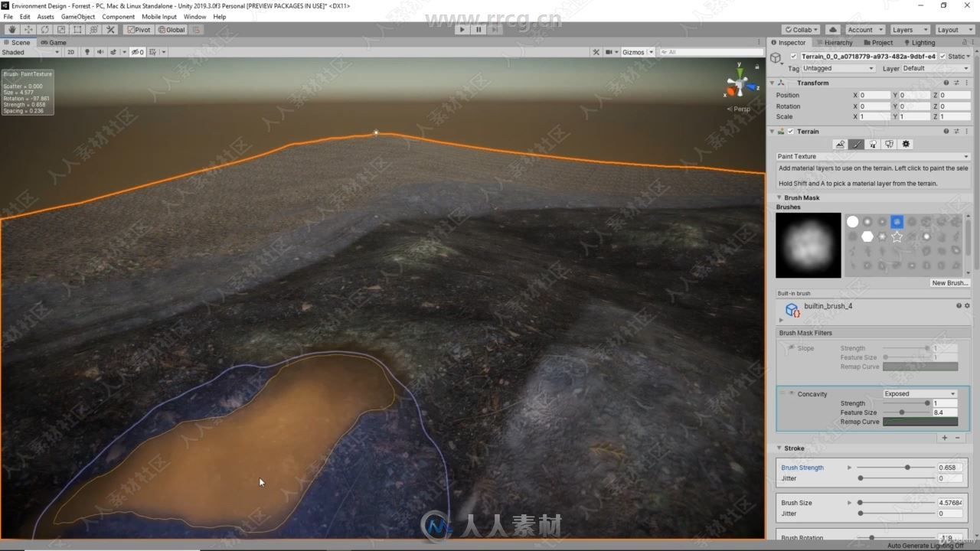Toggle Global handle rotation
The width and height of the screenshot is (980, 551).
tap(171, 30)
